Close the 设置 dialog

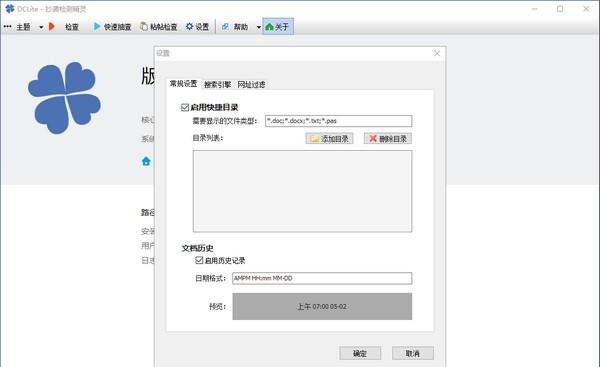click(437, 54)
